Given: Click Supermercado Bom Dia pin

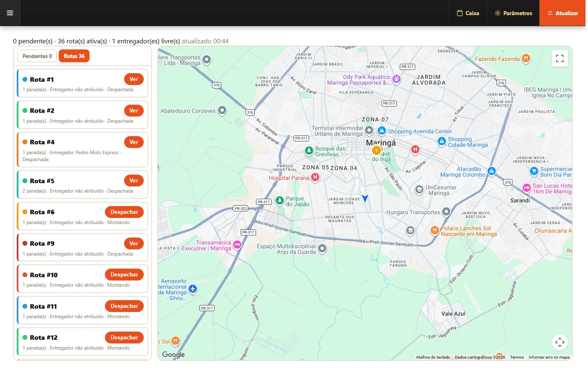Looking at the screenshot, I should (x=534, y=171).
